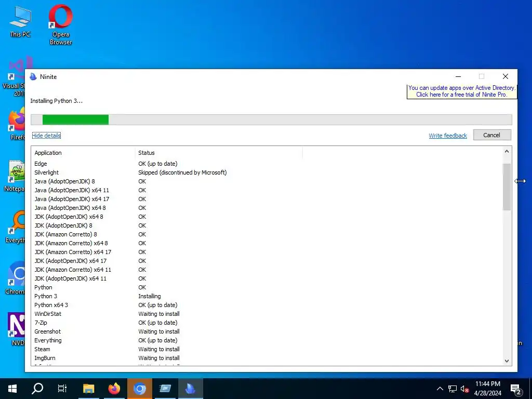Switch to Ninite window in taskbar
This screenshot has height=399, width=532.
[190, 389]
